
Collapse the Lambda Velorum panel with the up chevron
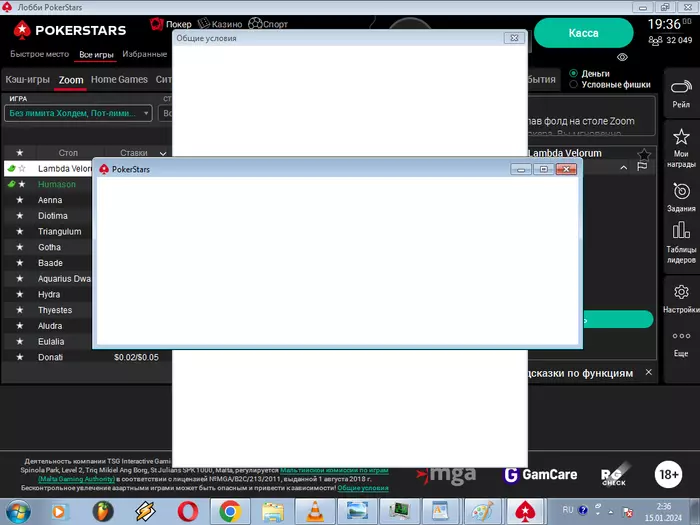[624, 168]
